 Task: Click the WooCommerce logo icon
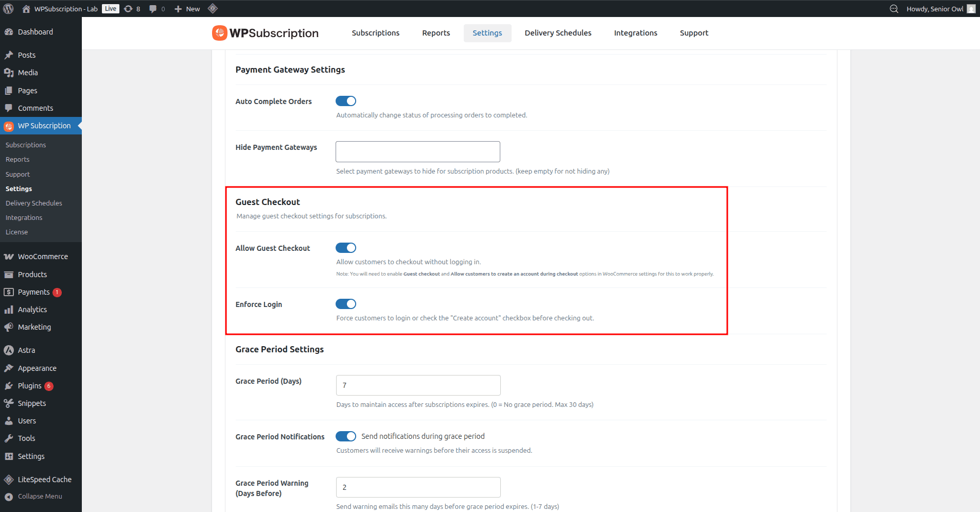click(9, 257)
